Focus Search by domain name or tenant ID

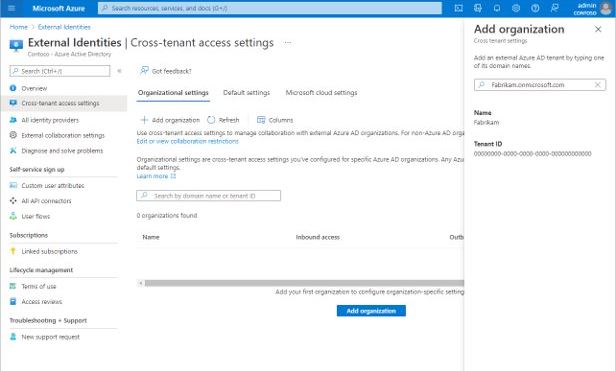coord(209,196)
